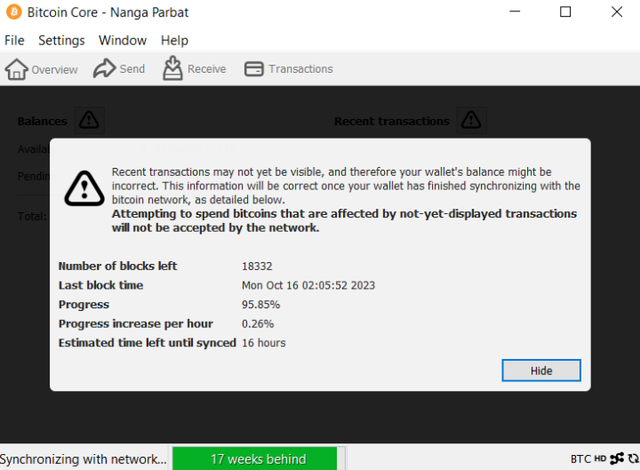This screenshot has width=640, height=470.
Task: Open the Help menu
Action: pyautogui.click(x=174, y=40)
